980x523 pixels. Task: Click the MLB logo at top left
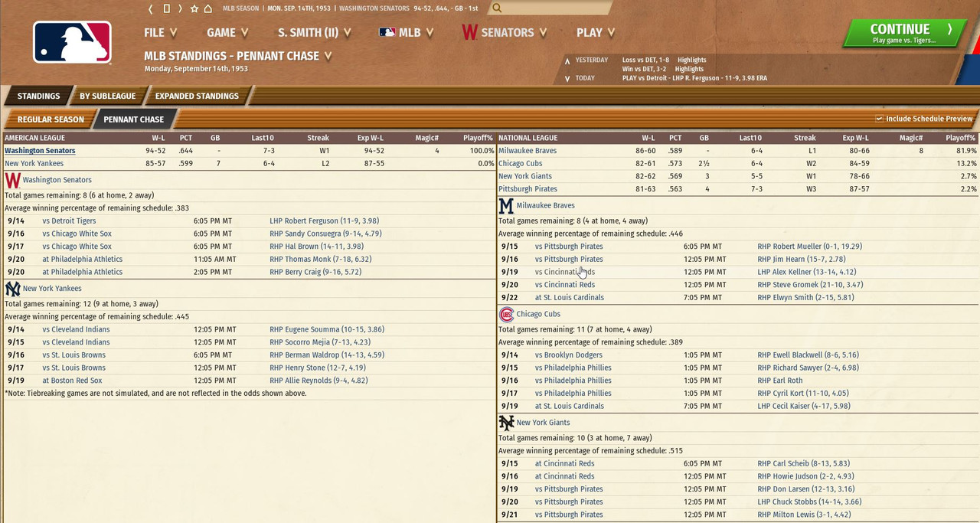coord(72,42)
